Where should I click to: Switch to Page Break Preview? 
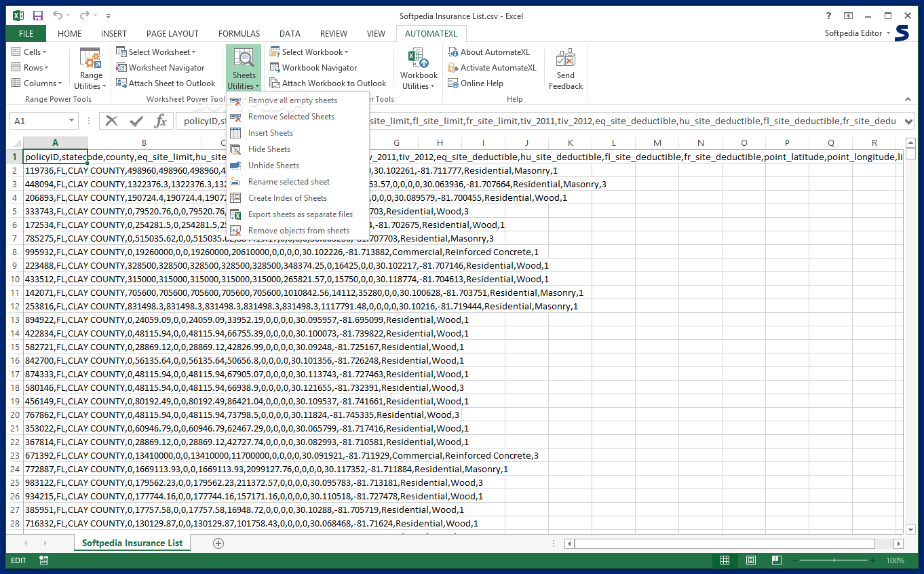(777, 560)
